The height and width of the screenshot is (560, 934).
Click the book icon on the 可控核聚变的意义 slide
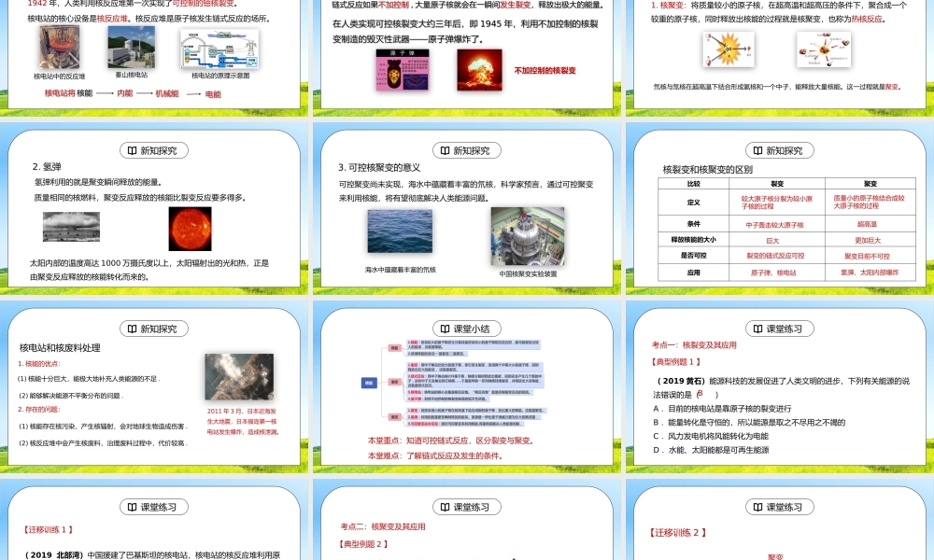coord(445,150)
